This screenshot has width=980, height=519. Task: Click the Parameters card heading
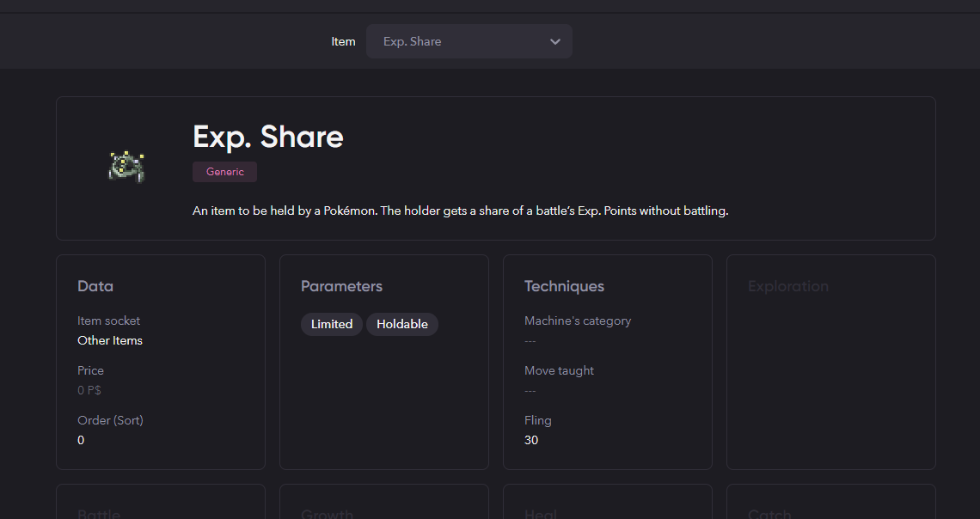(x=341, y=286)
